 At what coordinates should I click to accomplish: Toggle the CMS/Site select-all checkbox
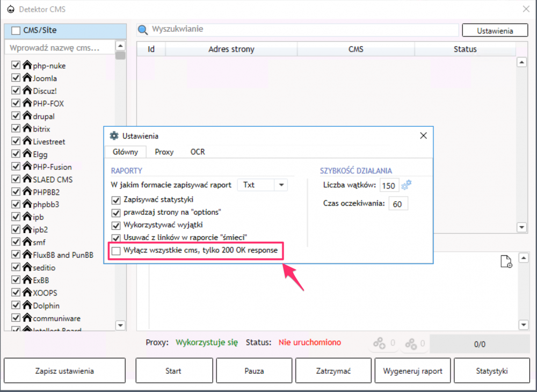tap(16, 31)
